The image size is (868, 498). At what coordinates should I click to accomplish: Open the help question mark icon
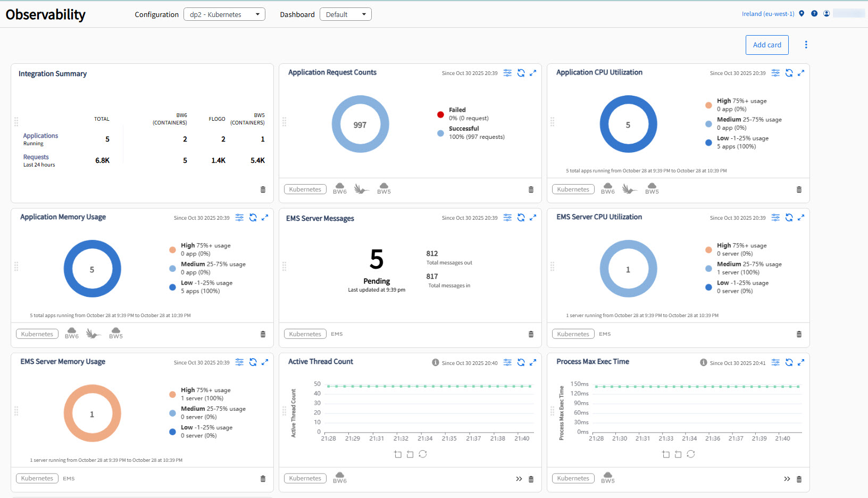click(x=814, y=14)
